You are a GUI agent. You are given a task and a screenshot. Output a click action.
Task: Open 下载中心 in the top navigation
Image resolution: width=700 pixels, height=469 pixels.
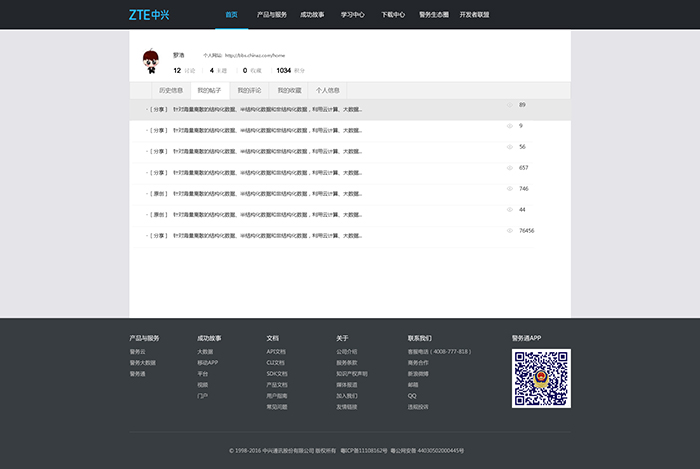pyautogui.click(x=393, y=15)
